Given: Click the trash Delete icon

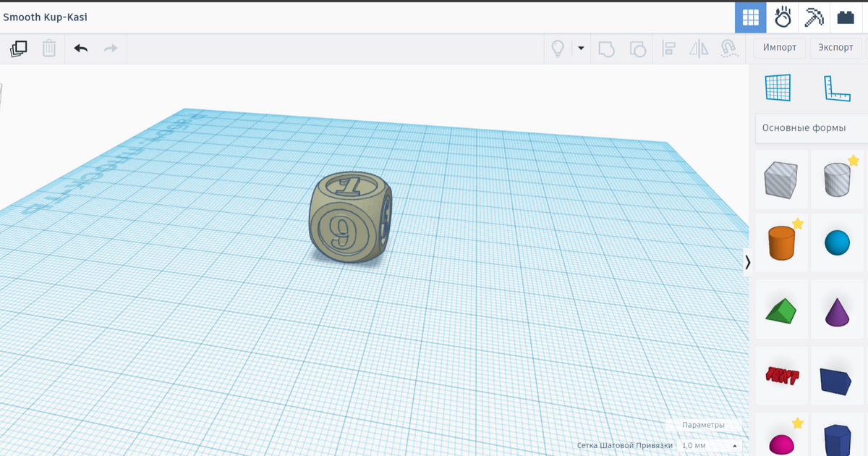Looking at the screenshot, I should 49,48.
